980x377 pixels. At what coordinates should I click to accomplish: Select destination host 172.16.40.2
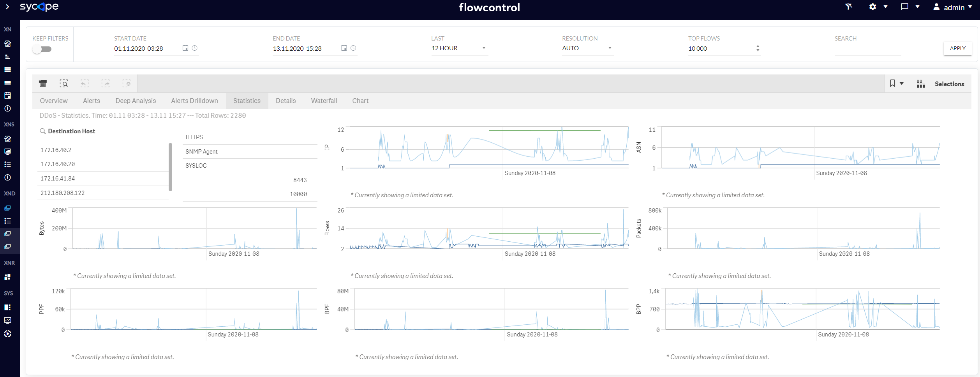click(103, 150)
